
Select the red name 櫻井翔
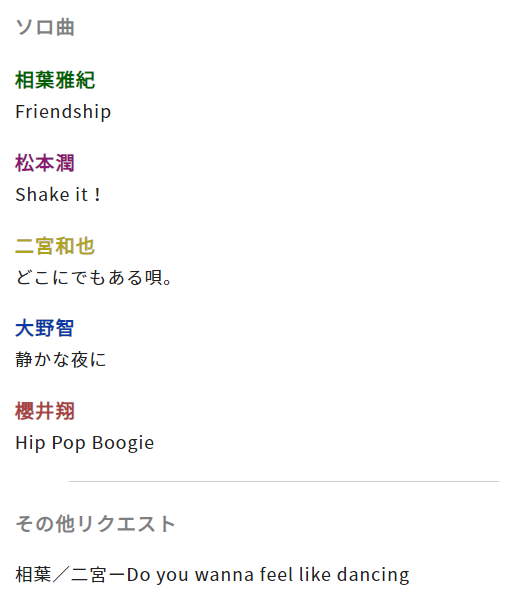pyautogui.click(x=45, y=411)
